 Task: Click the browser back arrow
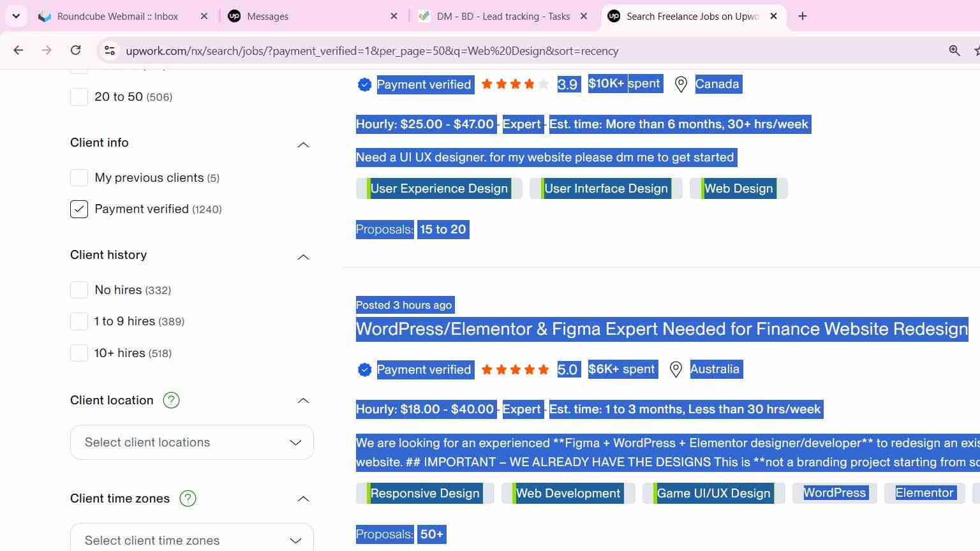pyautogui.click(x=18, y=50)
